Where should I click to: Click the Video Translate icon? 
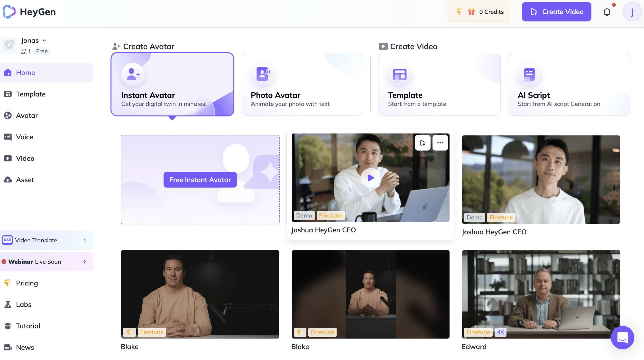pos(7,240)
